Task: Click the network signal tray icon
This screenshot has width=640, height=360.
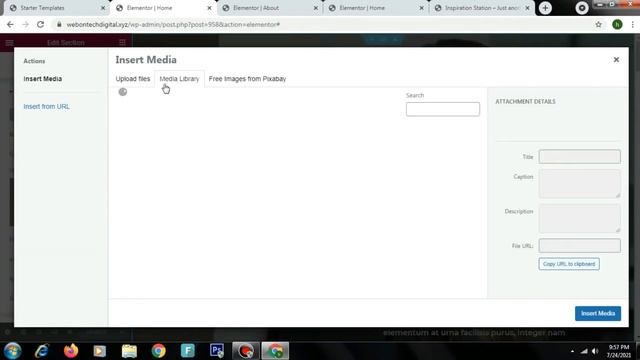Action: 584,351
